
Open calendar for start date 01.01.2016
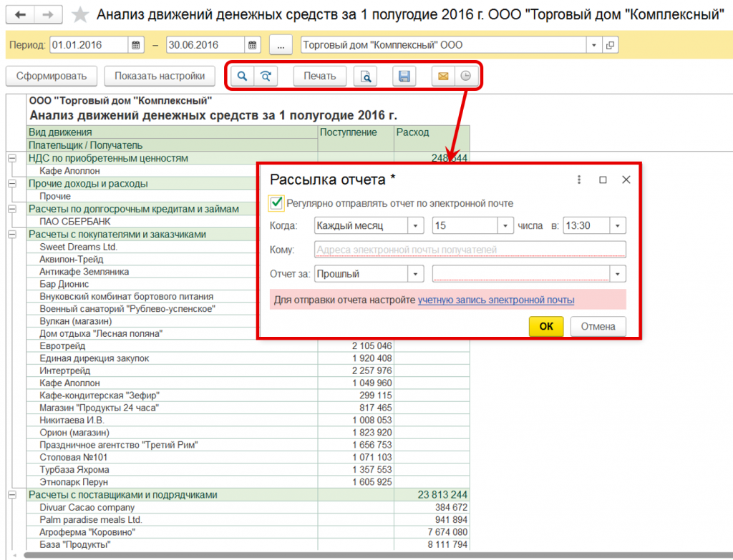[x=137, y=45]
